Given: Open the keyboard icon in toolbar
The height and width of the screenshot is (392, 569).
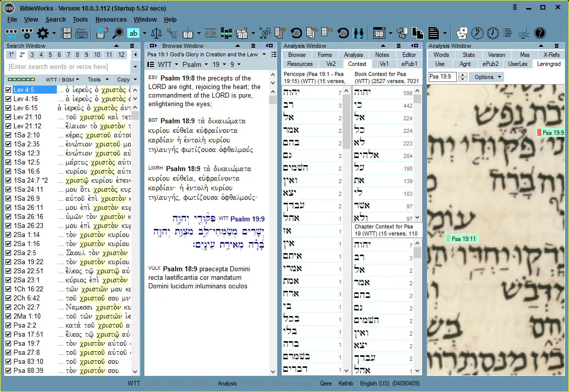Looking at the screenshot, I should (81, 33).
